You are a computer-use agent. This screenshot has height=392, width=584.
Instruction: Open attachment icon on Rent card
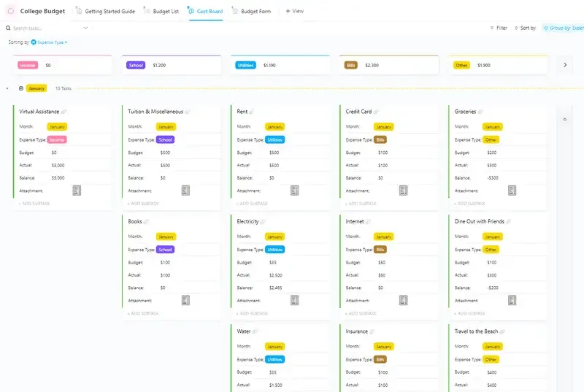point(295,191)
